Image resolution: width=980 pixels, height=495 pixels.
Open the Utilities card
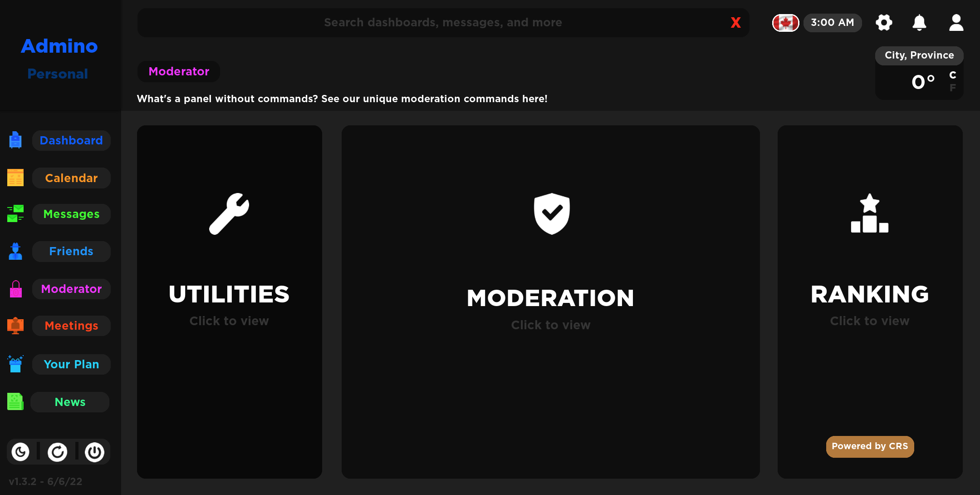tap(230, 302)
